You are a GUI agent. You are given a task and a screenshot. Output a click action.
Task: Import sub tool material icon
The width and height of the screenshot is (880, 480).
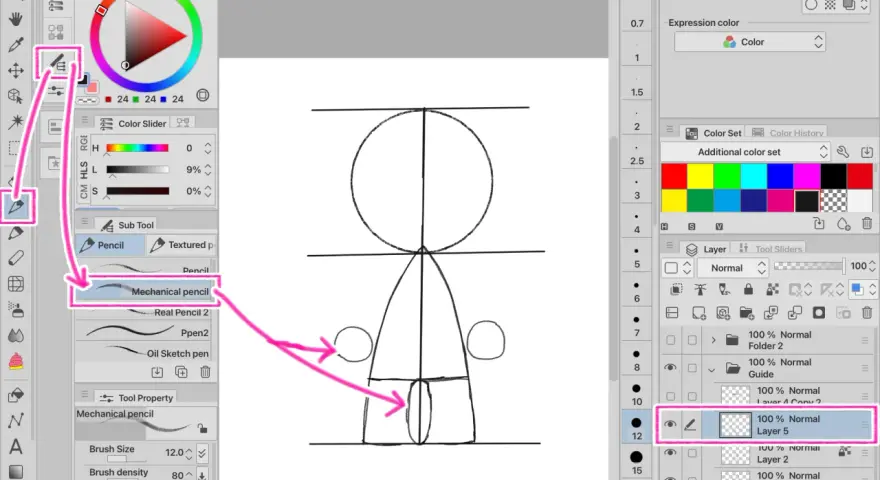pyautogui.click(x=157, y=372)
